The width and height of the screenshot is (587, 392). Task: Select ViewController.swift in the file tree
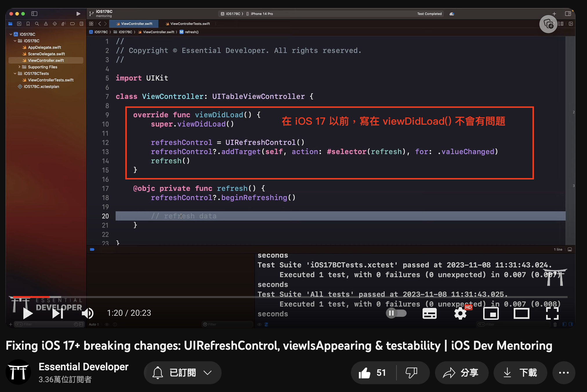(46, 60)
